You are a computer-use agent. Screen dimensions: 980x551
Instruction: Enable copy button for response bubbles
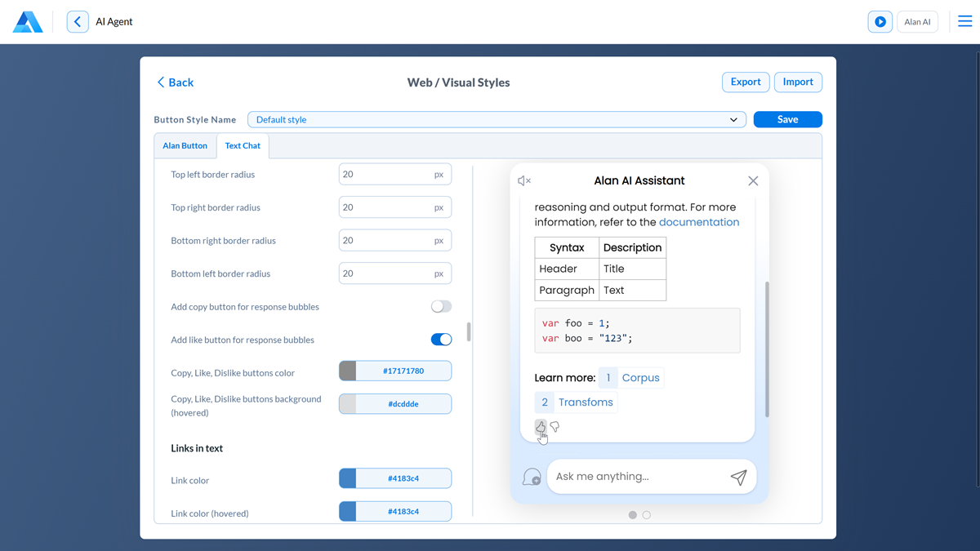[441, 307]
